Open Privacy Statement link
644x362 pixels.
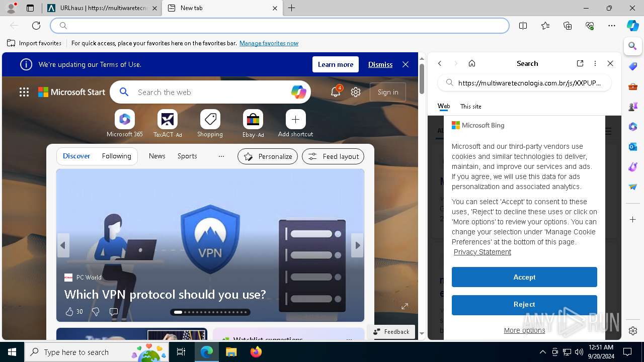[x=482, y=252]
